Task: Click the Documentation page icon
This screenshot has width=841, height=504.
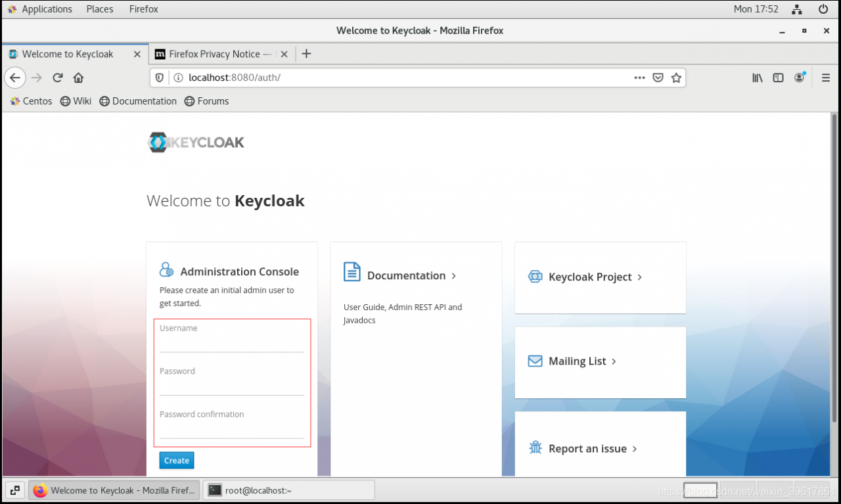Action: (x=352, y=271)
